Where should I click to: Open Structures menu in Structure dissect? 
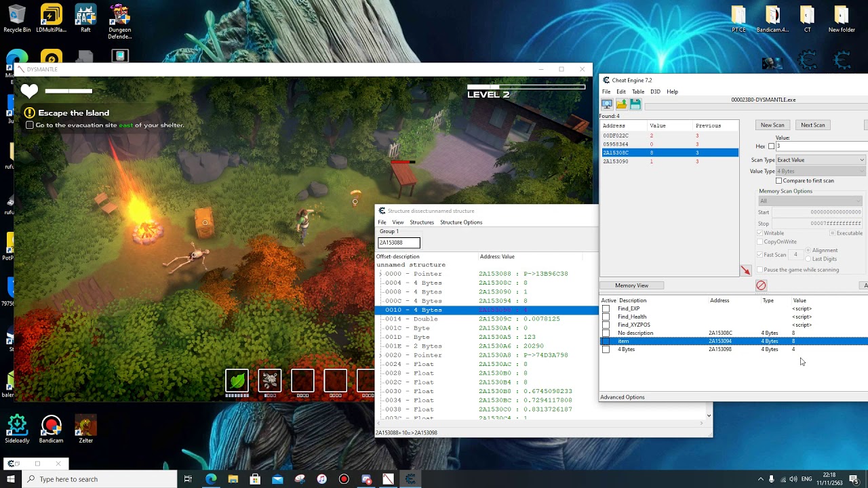pyautogui.click(x=422, y=222)
